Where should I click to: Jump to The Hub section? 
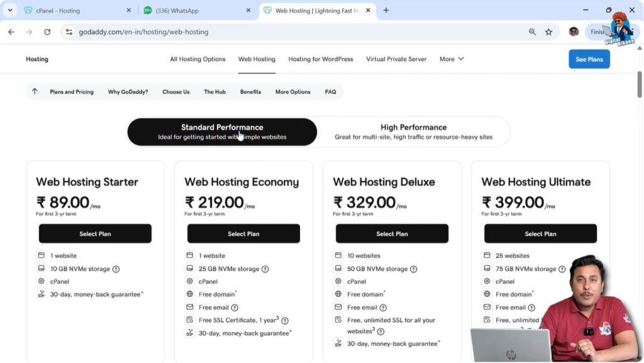tap(215, 92)
